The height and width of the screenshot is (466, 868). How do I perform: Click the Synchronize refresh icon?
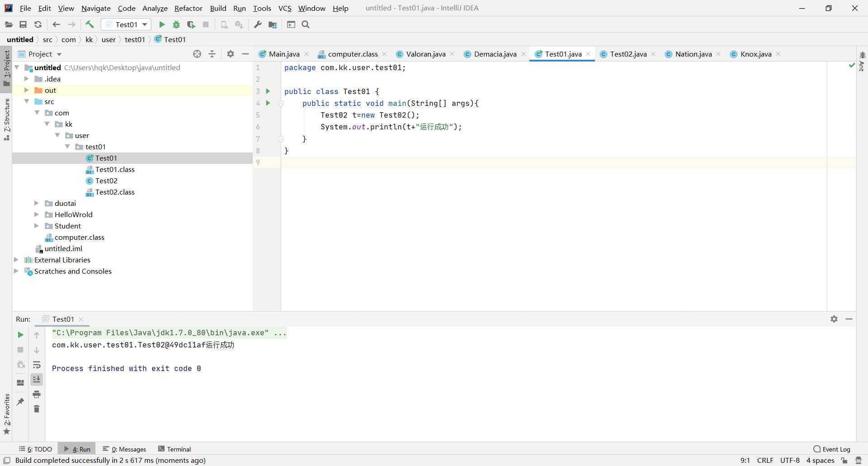tap(38, 24)
